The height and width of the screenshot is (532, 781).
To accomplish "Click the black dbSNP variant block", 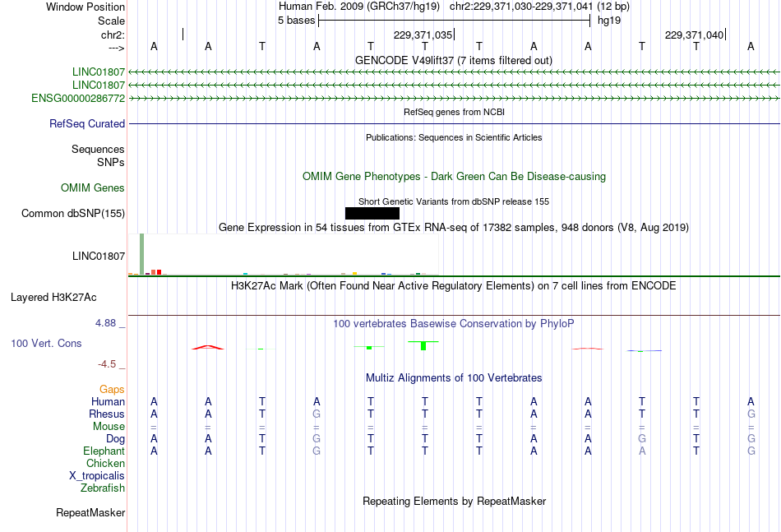I will (372, 213).
